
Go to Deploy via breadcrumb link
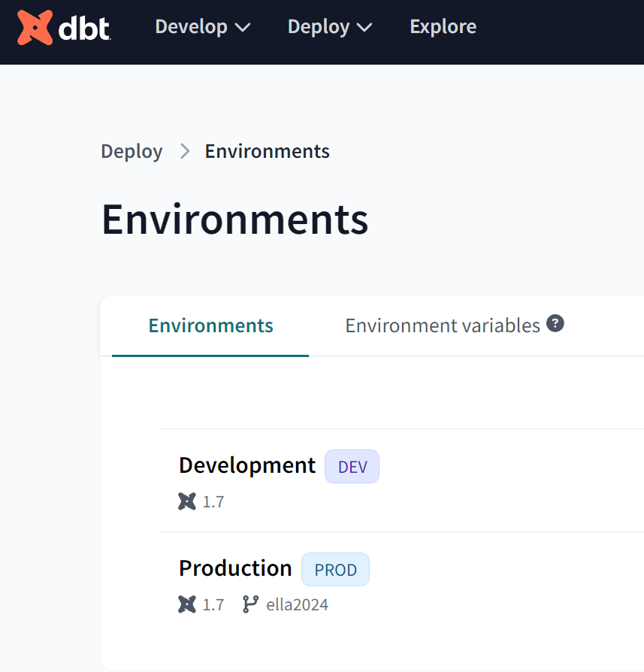(x=132, y=152)
